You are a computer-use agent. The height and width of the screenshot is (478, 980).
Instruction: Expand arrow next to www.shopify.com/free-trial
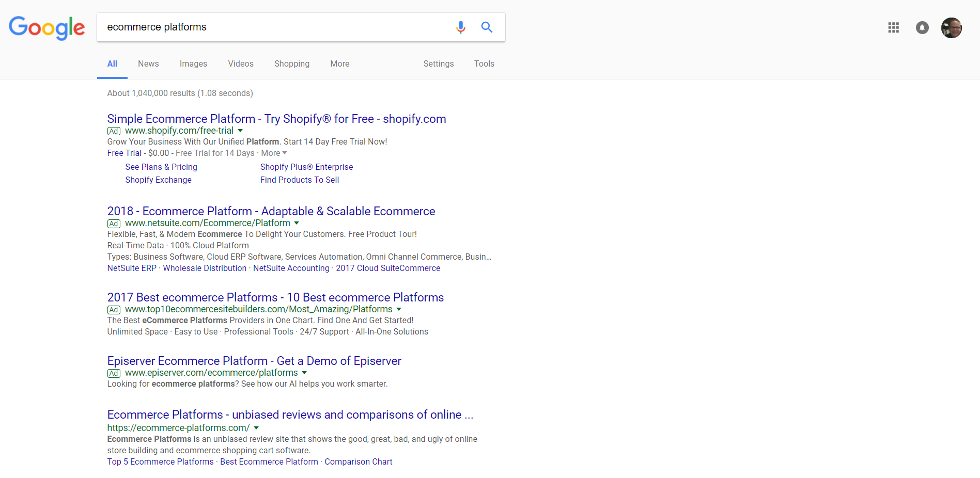coord(240,131)
